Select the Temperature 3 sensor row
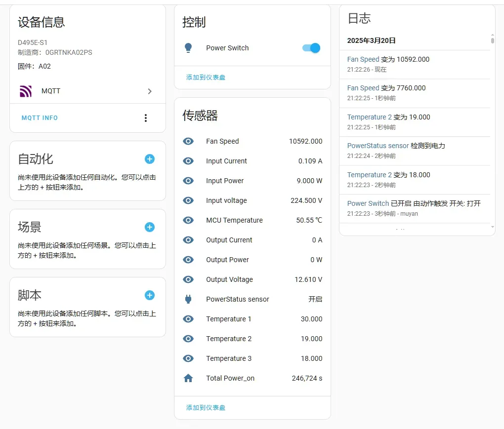The image size is (504, 429). (252, 358)
